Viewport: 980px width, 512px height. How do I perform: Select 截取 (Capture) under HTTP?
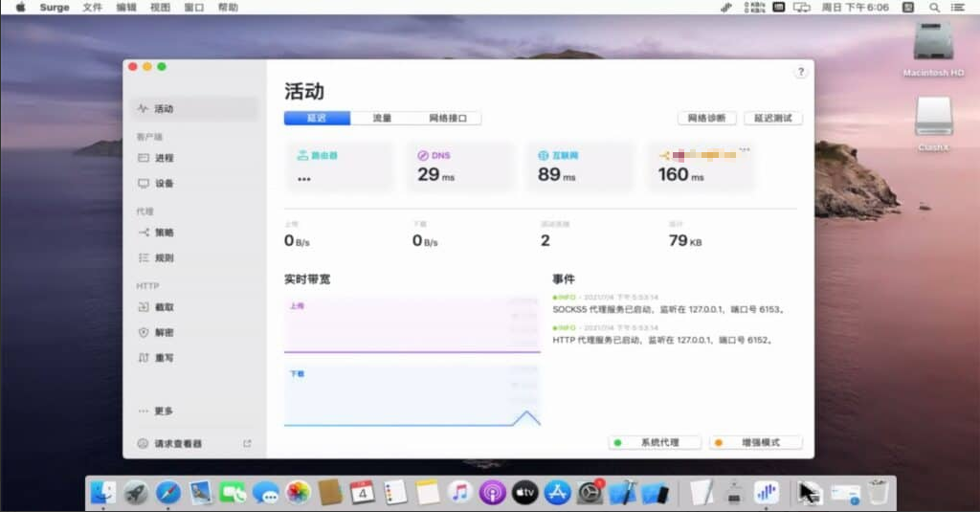164,307
